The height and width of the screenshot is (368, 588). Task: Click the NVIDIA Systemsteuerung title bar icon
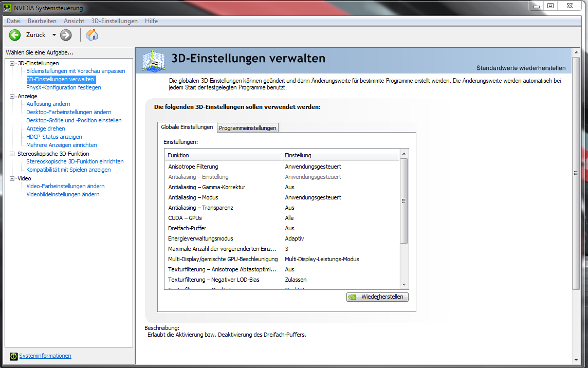(7, 8)
